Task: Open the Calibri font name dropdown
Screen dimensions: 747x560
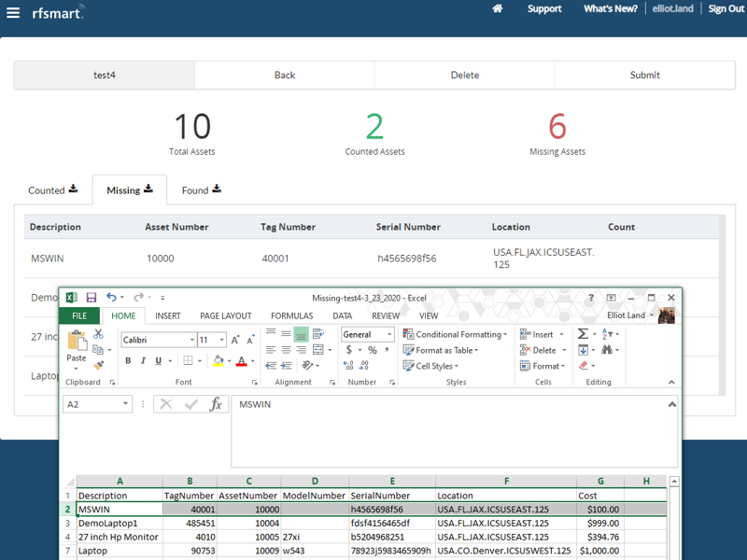Action: pos(192,340)
